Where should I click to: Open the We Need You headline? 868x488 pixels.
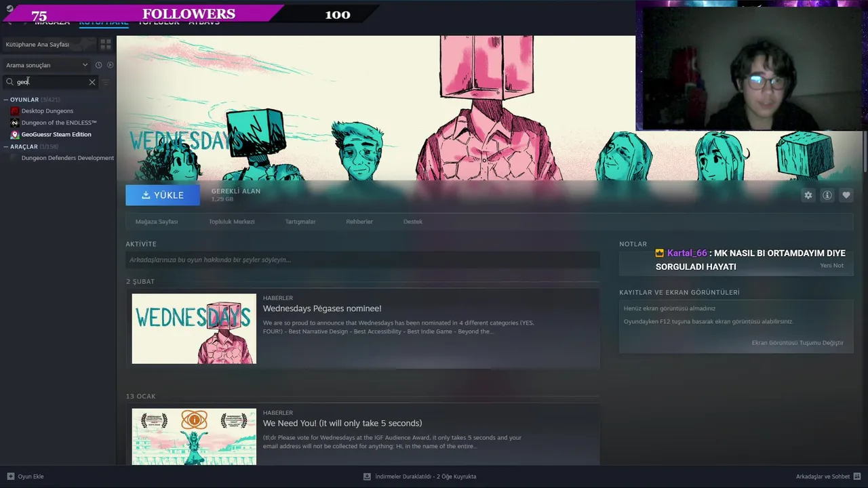pos(342,423)
